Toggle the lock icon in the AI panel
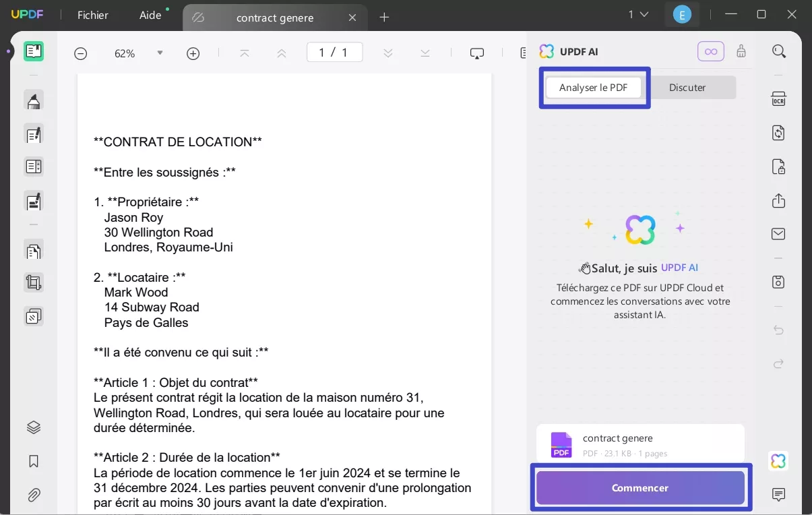 point(741,51)
